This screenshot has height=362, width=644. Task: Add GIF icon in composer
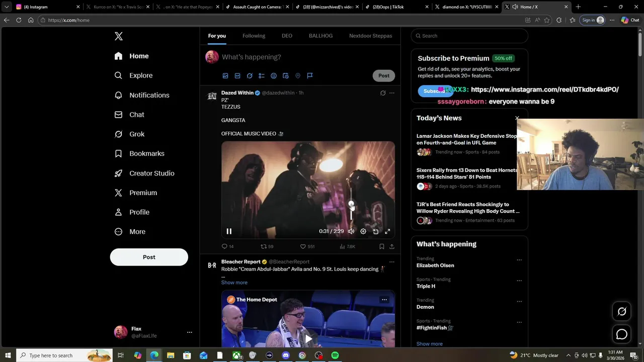click(237, 76)
